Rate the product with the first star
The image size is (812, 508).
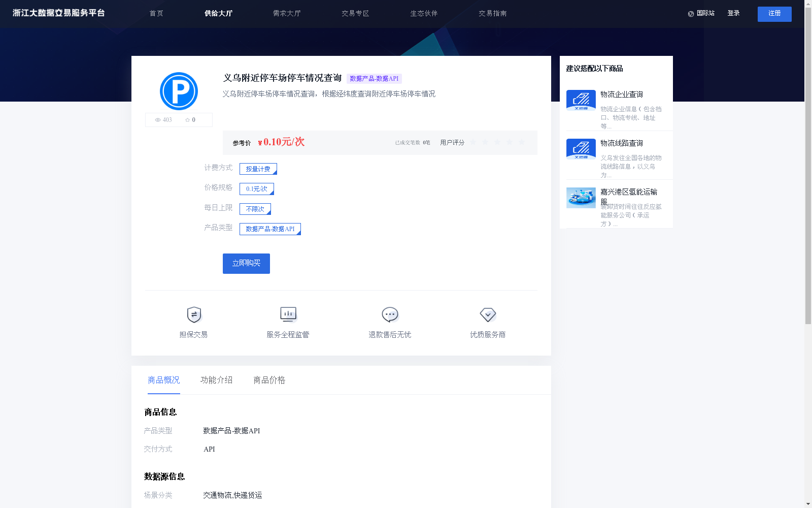(x=473, y=142)
